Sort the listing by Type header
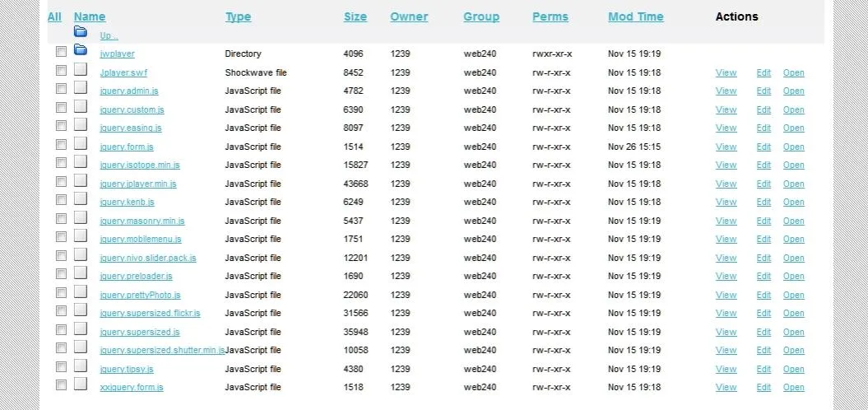 [238, 16]
